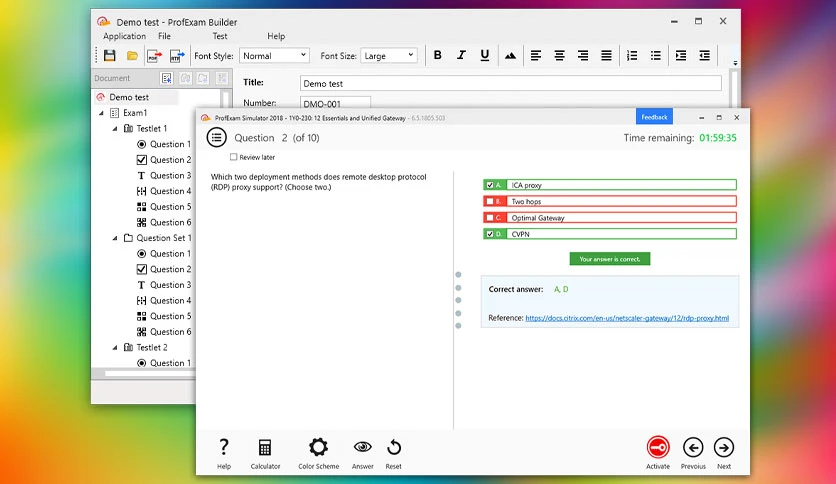Check answer B Two hops
This screenshot has width=836, height=484.
[490, 201]
